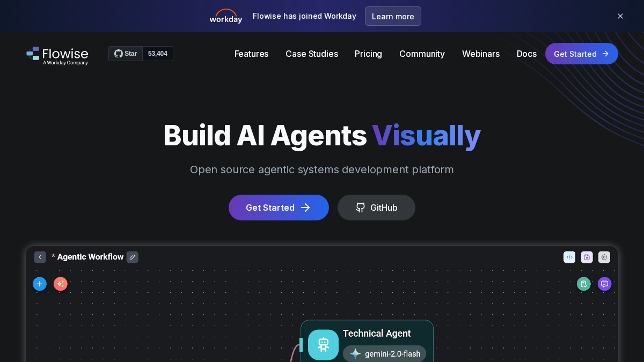644x362 pixels.
Task: Click the orange generate sparkle button
Action: pos(61,284)
